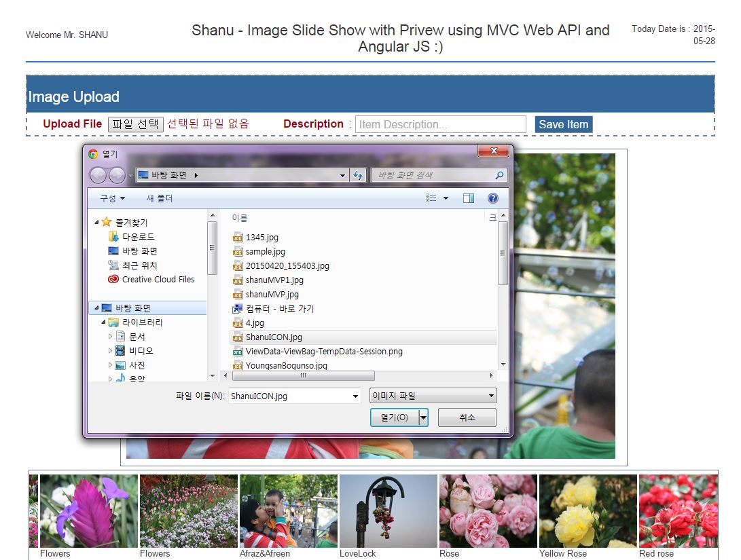
Task: Collapse the 라이브러리 library tree node
Action: pos(103,322)
